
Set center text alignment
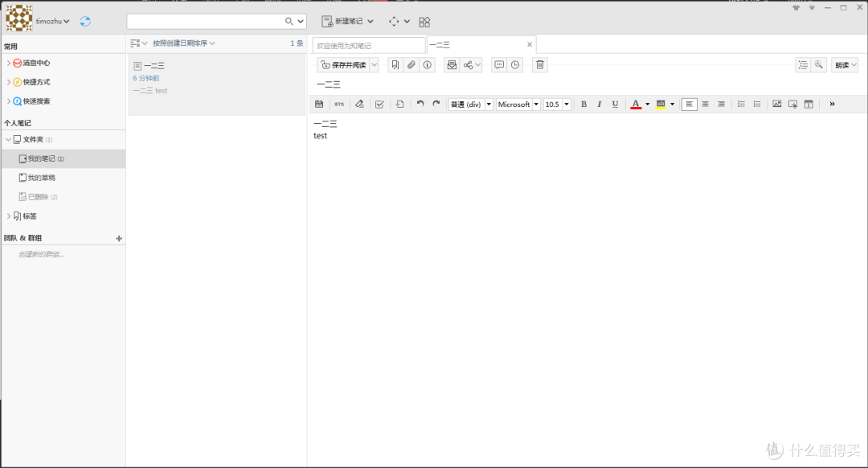point(706,104)
